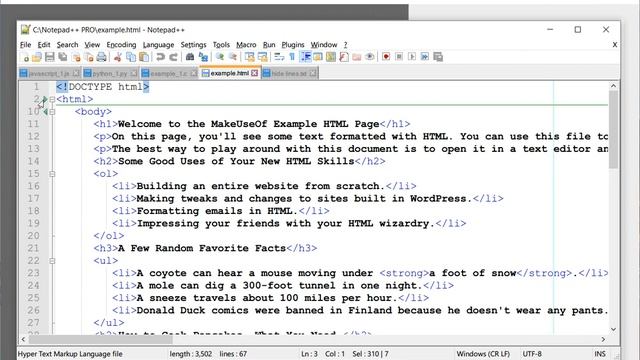Click the horizontal scrollbar thumb

(100, 340)
